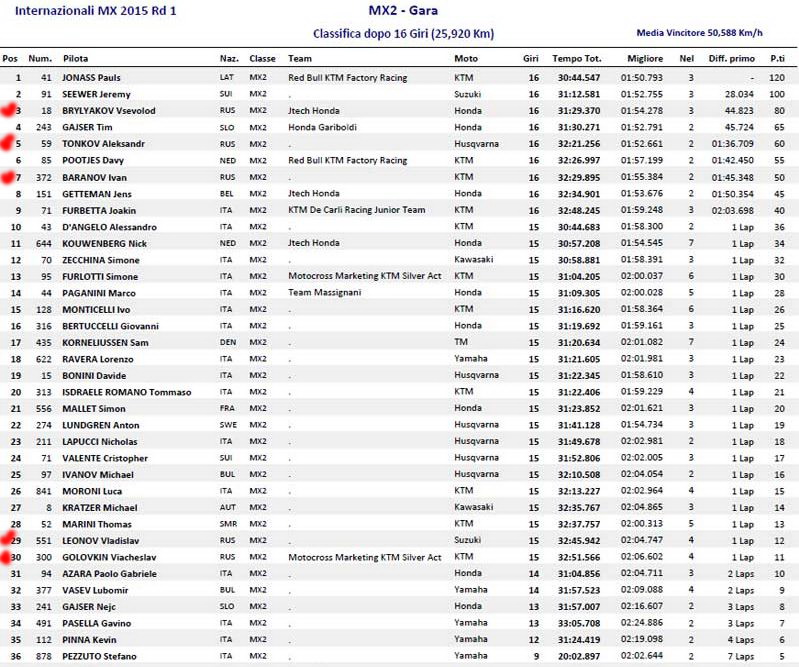
Task: Click the red mark beside GOLOVKIN Viacheslav
Action: 9,556
